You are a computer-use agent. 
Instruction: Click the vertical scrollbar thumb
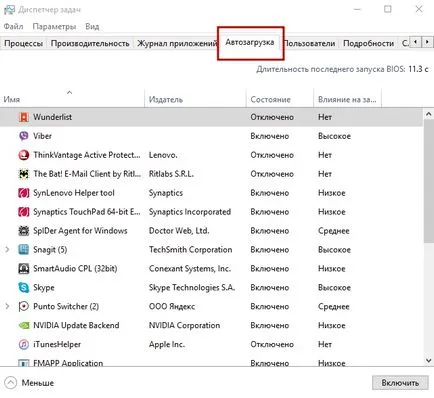tap(429, 182)
